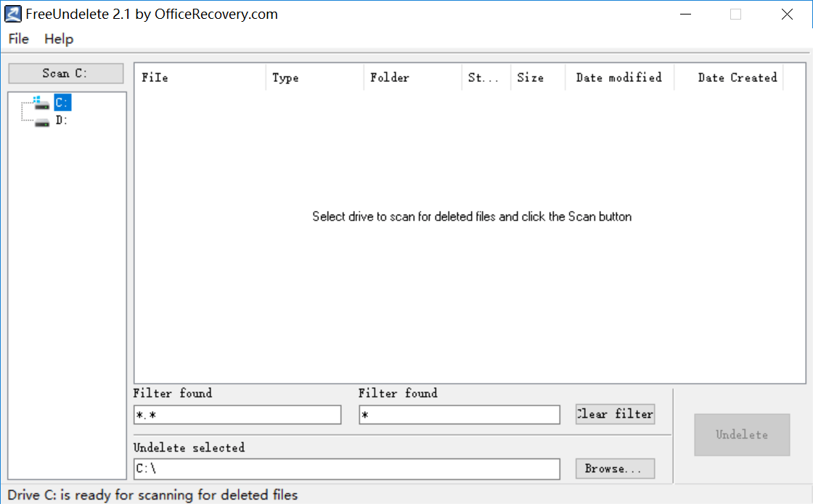Click the Undelete button

(741, 434)
